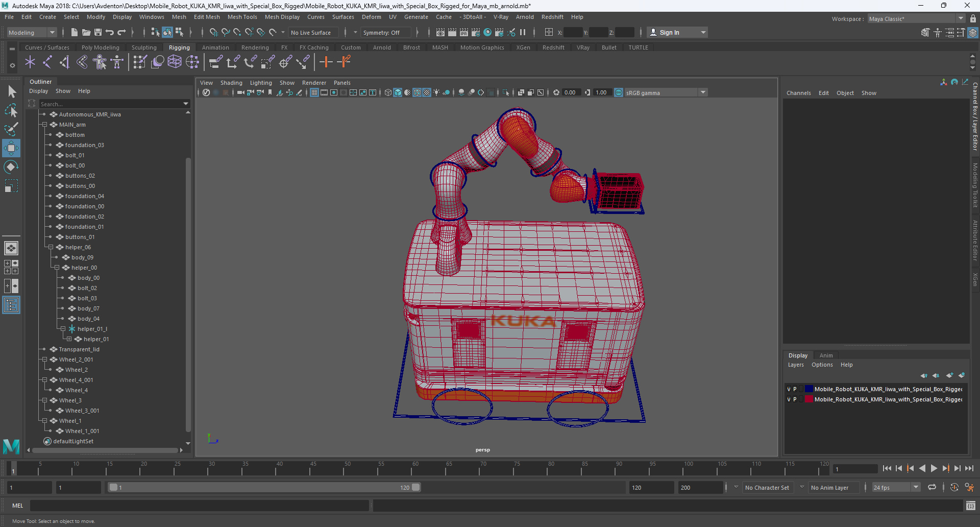
Task: Open the 24 fps frame rate dropdown
Action: click(896, 488)
